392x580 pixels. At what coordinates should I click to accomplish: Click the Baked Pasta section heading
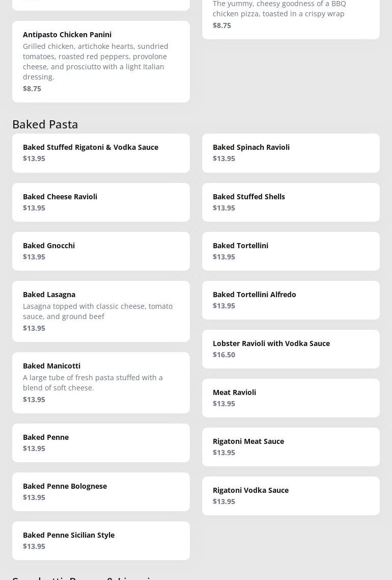[45, 124]
